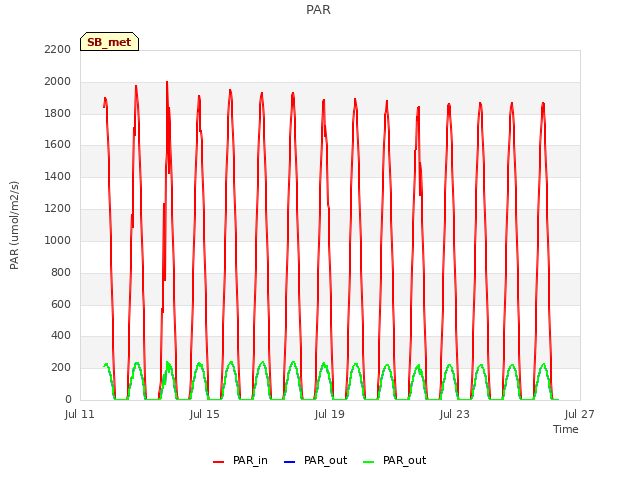
Task: Click the 2000 y-axis tick label
Action: pos(58,82)
